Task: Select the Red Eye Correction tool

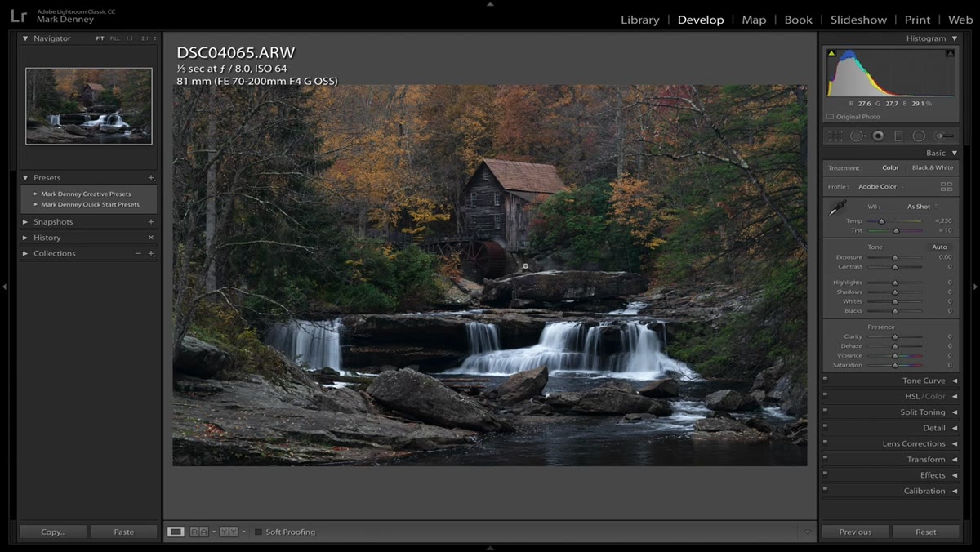Action: [878, 136]
